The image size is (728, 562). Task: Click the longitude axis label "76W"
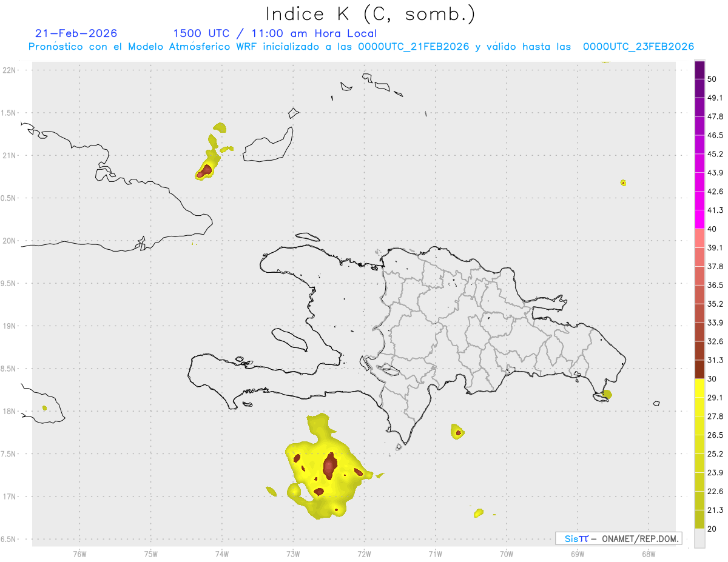(79, 554)
